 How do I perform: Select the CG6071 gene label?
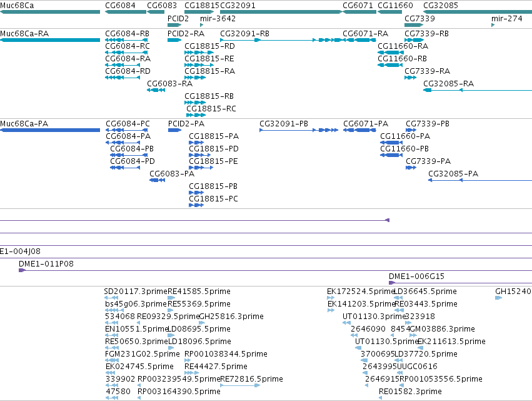click(358, 6)
